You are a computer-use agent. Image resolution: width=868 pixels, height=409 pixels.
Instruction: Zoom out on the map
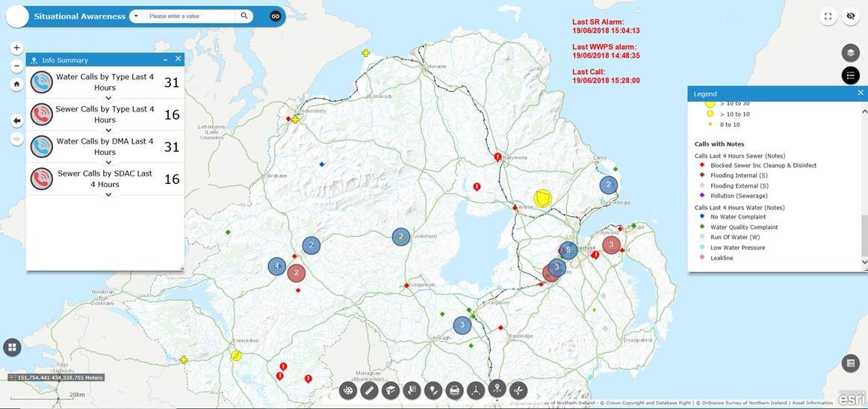[x=16, y=67]
